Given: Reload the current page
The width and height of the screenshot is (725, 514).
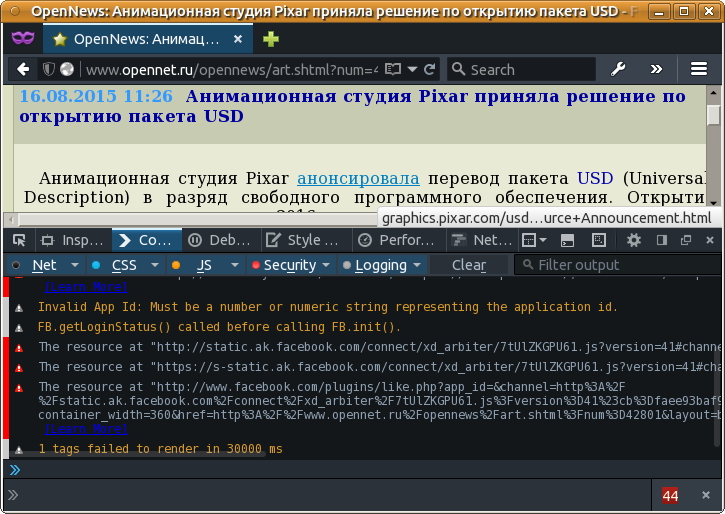Looking at the screenshot, I should (x=430, y=69).
